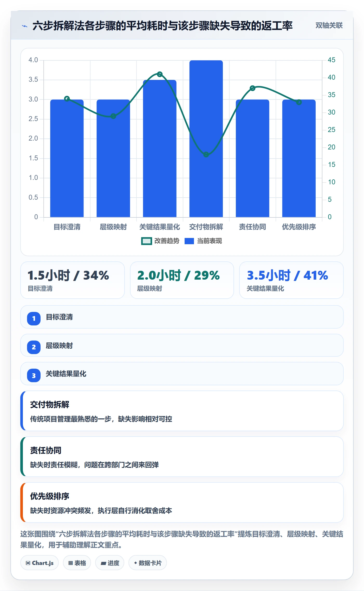Image resolution: width=364 pixels, height=591 pixels.
Task: Open the 2.0小时 / 29% data card
Action: coord(182,280)
